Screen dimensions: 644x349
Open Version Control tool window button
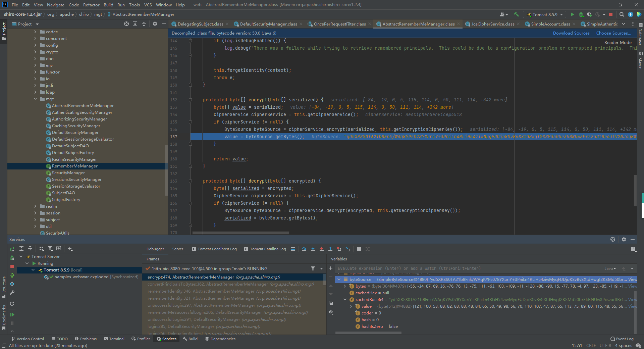click(x=28, y=339)
